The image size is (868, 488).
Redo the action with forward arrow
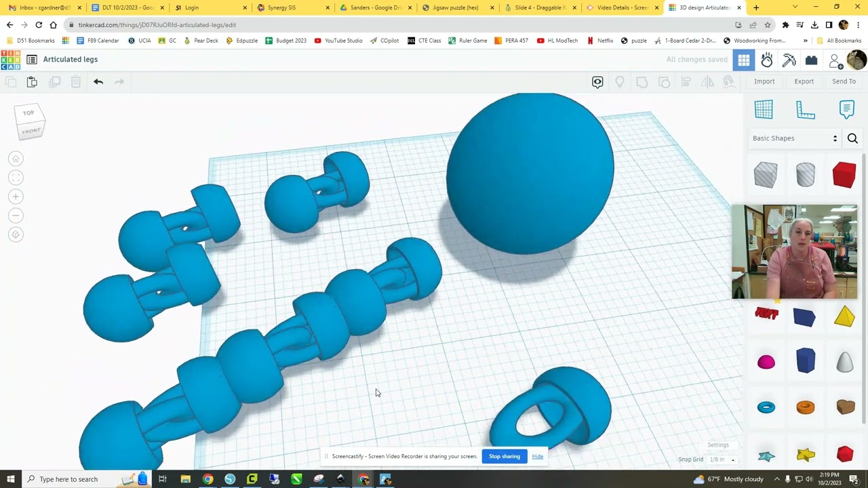click(119, 82)
